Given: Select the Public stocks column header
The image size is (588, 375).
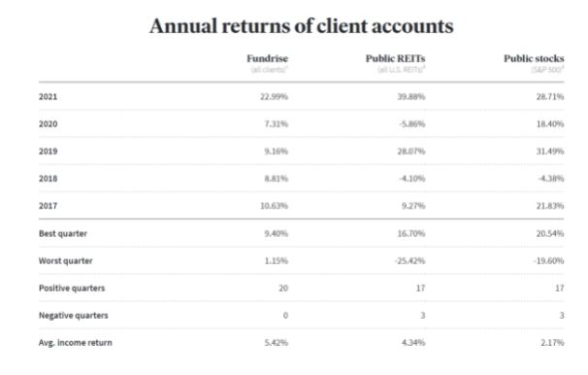Looking at the screenshot, I should [x=534, y=58].
